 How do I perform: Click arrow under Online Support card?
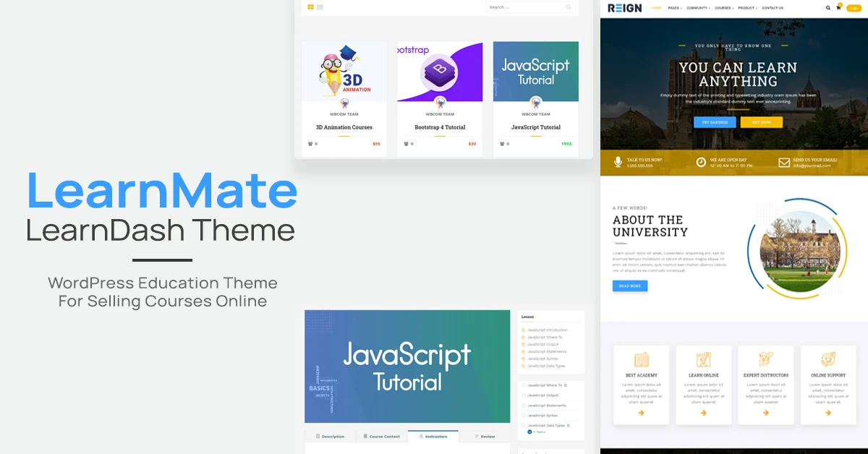click(x=828, y=413)
